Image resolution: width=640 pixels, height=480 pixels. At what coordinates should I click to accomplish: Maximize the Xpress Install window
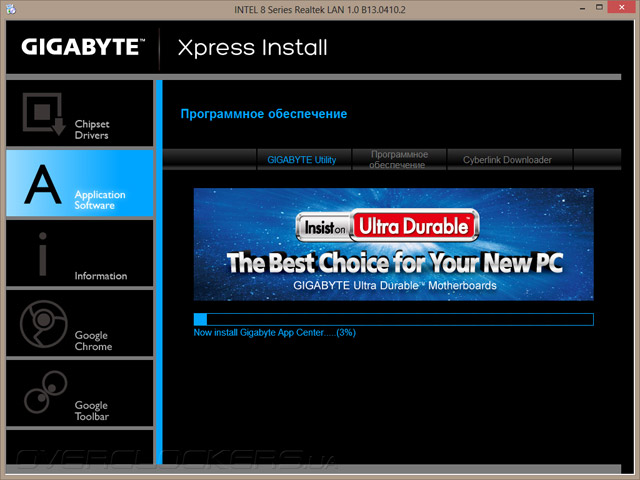coord(599,7)
